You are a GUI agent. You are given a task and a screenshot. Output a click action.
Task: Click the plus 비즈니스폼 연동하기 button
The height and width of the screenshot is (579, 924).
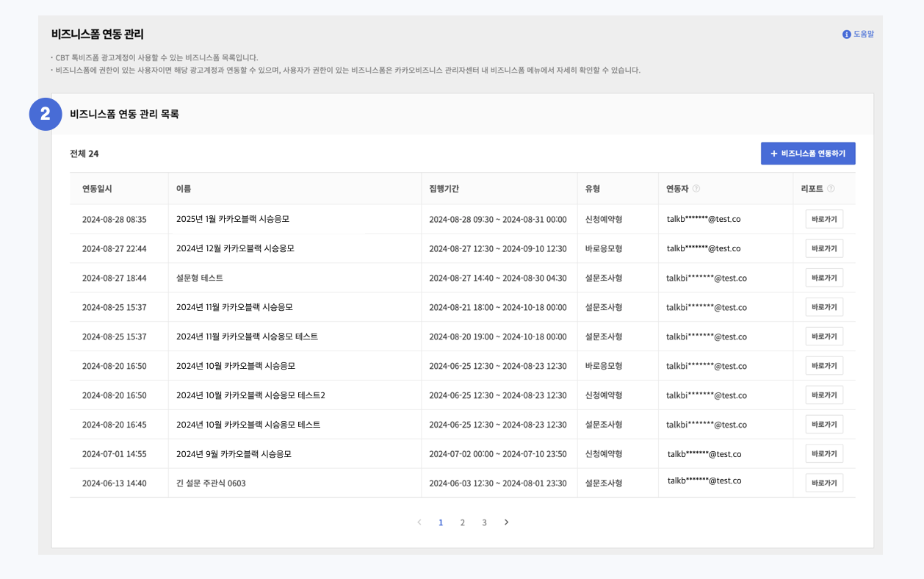[x=807, y=154]
